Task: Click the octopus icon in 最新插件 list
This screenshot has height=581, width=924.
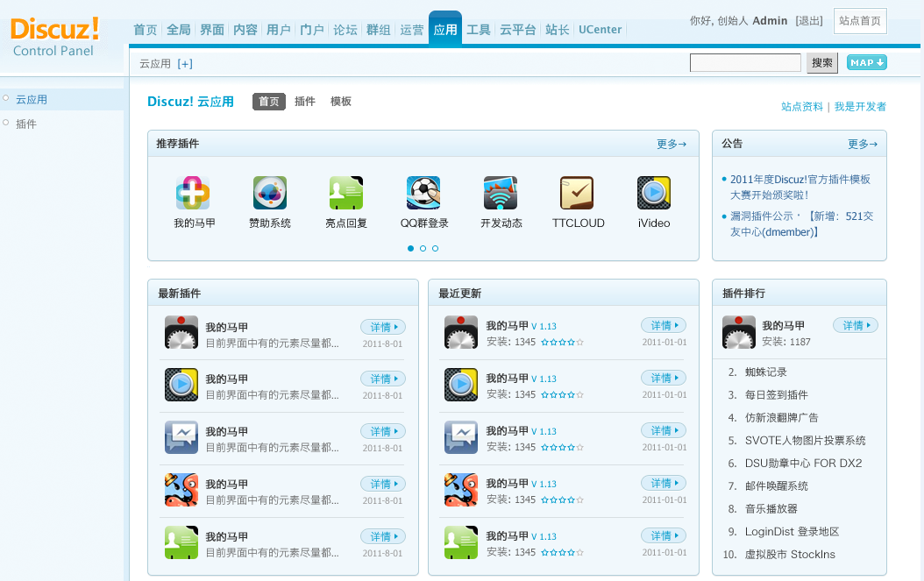Action: point(181,490)
